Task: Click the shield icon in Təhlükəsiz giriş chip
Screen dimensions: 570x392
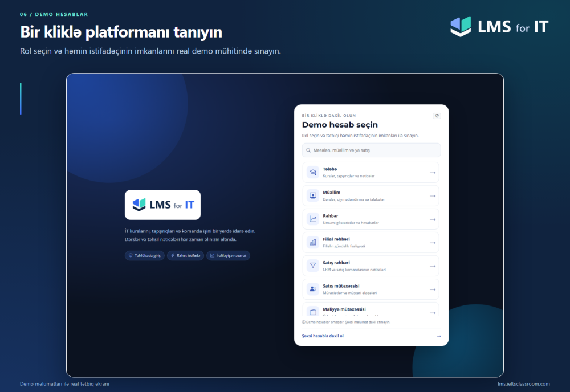Action: pyautogui.click(x=131, y=255)
